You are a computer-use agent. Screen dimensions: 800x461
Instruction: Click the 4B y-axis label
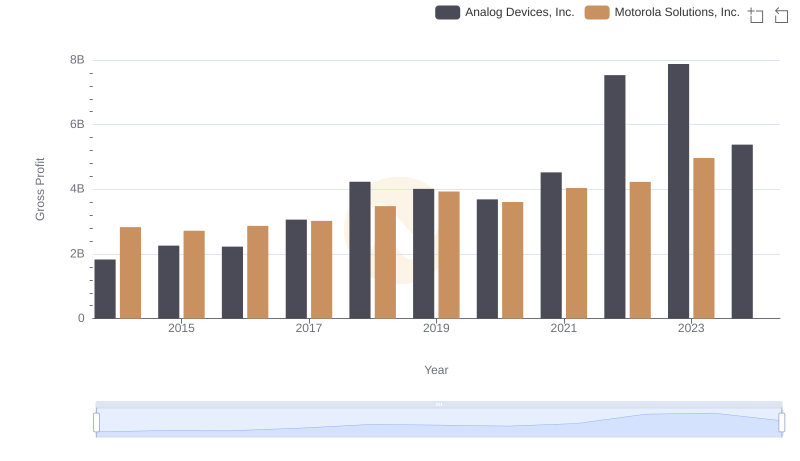click(77, 189)
